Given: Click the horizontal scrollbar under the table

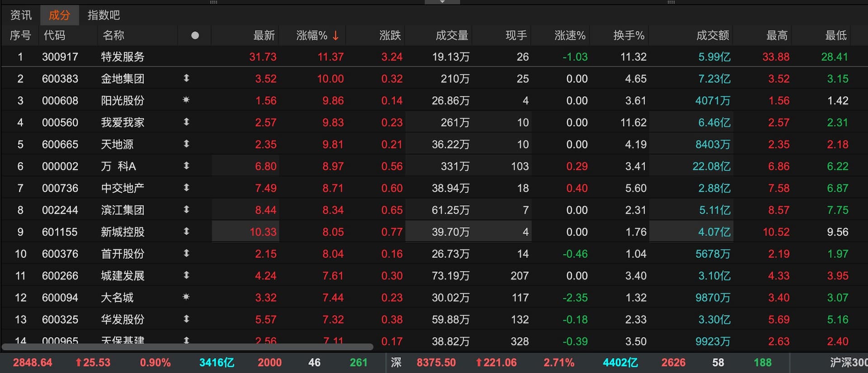Looking at the screenshot, I should pyautogui.click(x=188, y=347).
